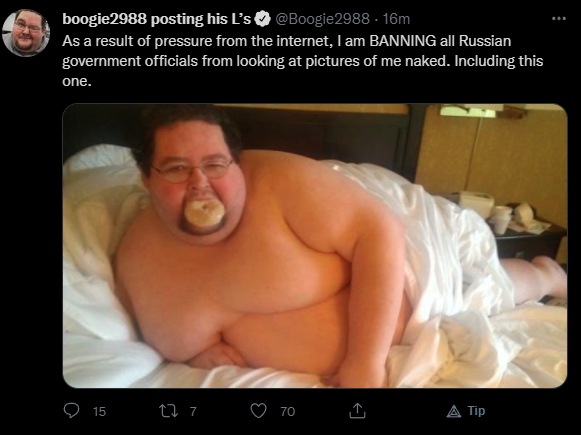Retweet using the arrows icon
581x435 pixels.
[168, 411]
